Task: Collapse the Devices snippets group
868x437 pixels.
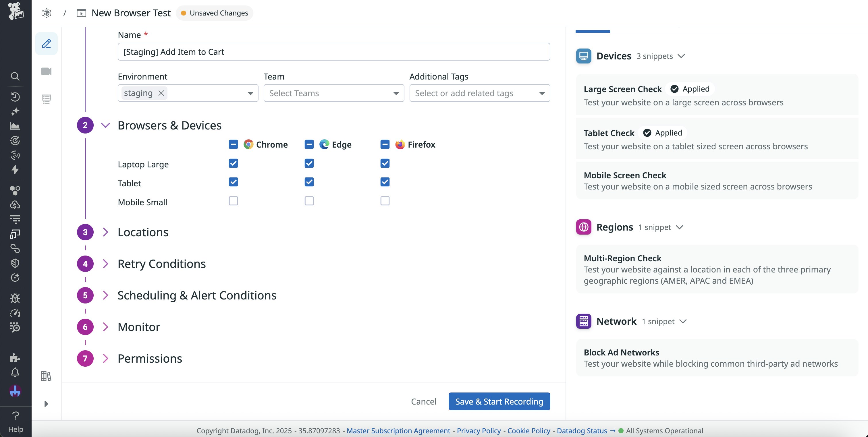Action: [x=681, y=56]
